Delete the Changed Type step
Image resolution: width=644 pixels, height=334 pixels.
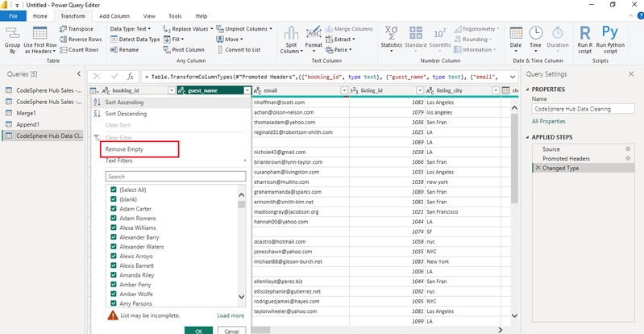tap(538, 168)
